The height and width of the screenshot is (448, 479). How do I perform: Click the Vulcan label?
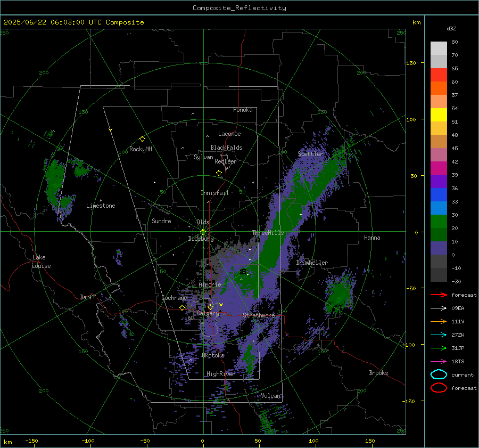point(271,396)
